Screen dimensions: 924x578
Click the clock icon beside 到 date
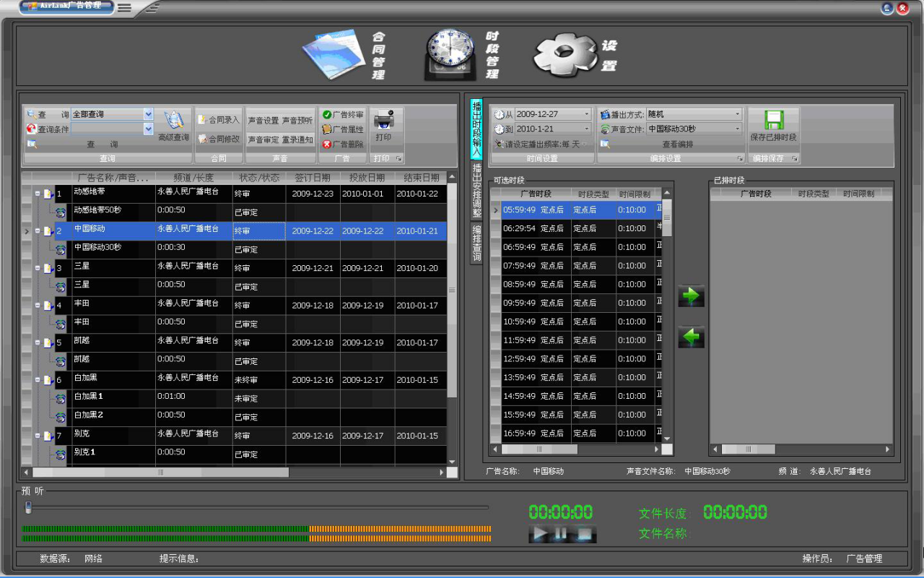point(499,129)
